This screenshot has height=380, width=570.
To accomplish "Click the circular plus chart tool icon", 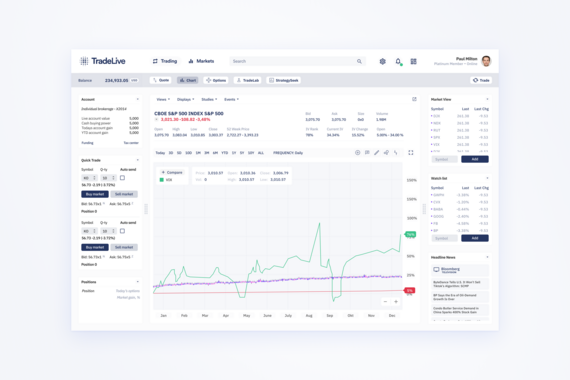I will [x=358, y=153].
